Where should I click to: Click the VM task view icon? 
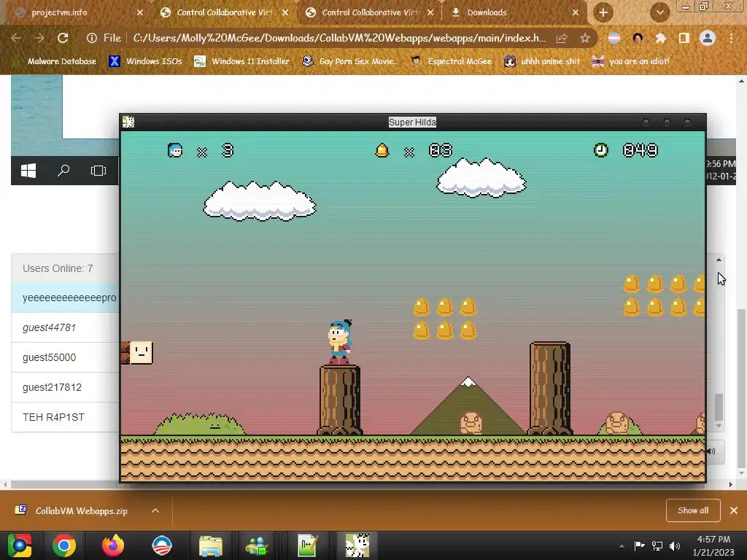pyautogui.click(x=98, y=171)
